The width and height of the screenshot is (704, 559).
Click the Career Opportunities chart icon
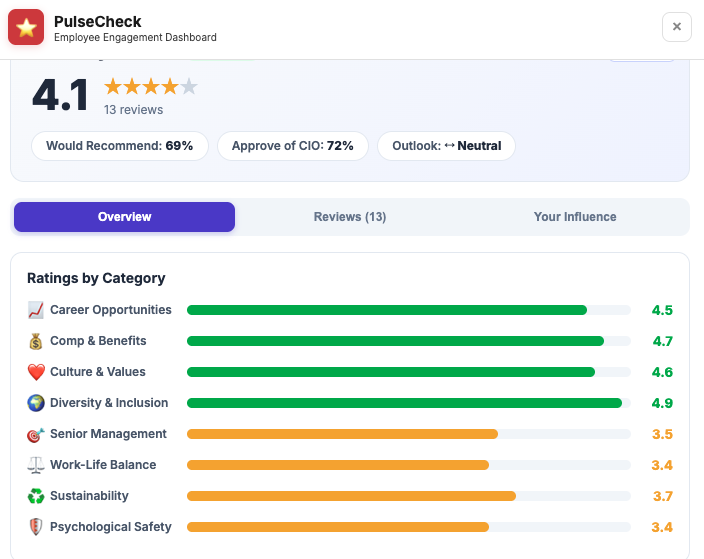pyautogui.click(x=36, y=310)
